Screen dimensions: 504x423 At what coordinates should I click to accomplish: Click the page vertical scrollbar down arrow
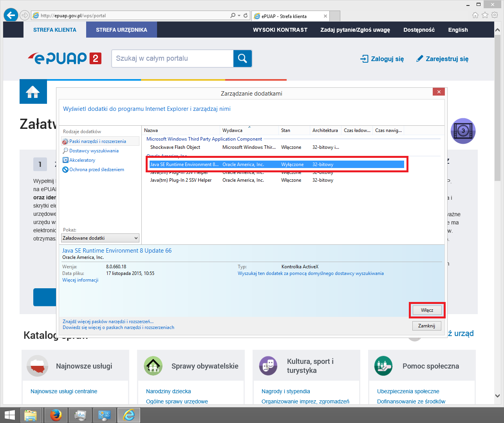497,396
